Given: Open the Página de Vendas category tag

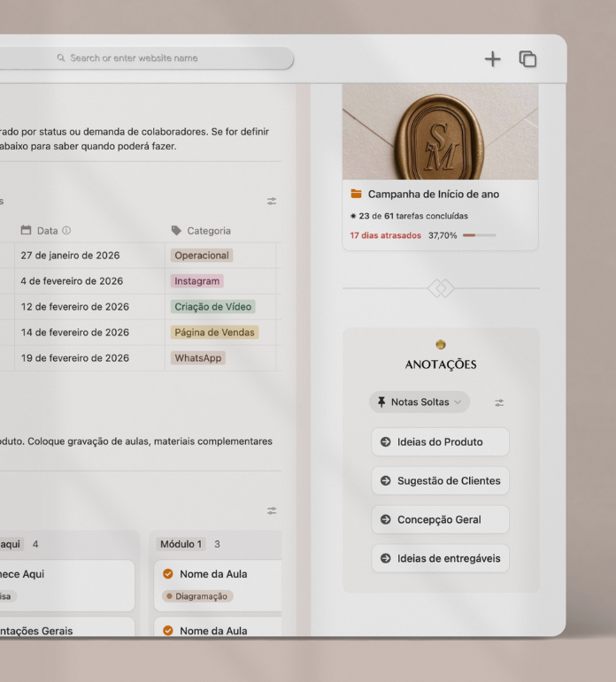Looking at the screenshot, I should click(214, 333).
